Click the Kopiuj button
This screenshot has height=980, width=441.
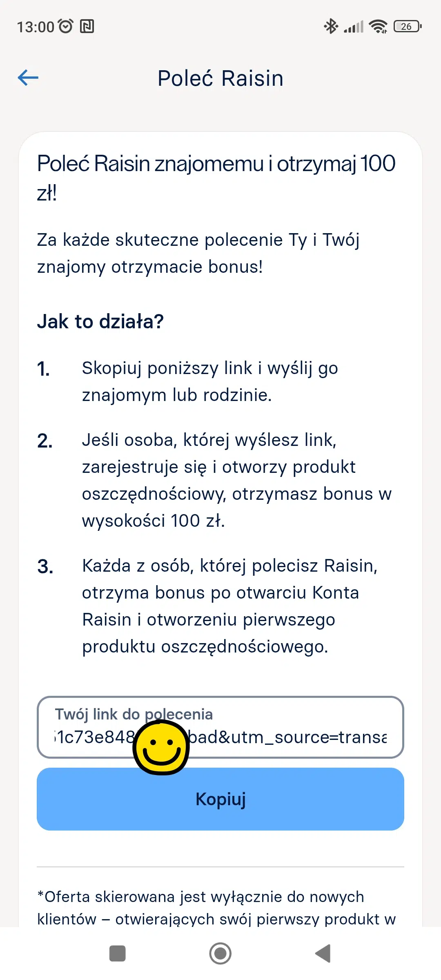click(x=220, y=799)
